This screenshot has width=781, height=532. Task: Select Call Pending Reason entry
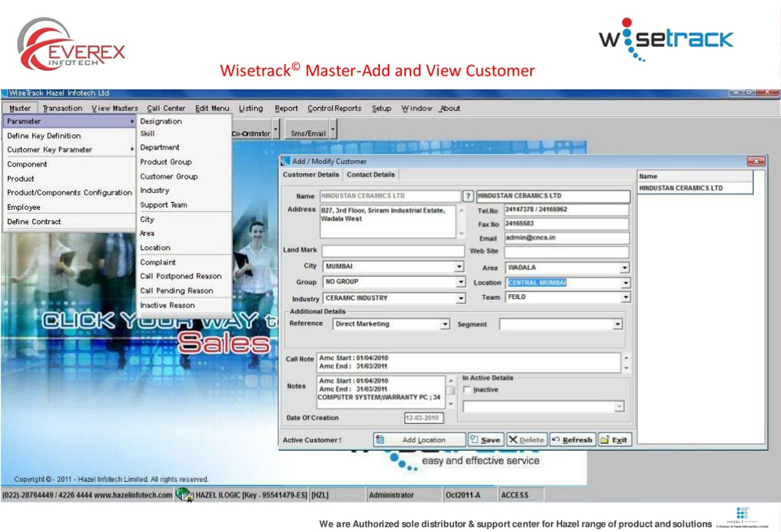tap(185, 291)
